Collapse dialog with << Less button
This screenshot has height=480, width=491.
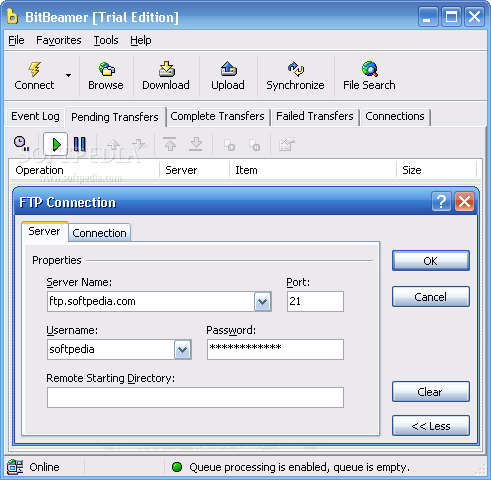[x=431, y=426]
